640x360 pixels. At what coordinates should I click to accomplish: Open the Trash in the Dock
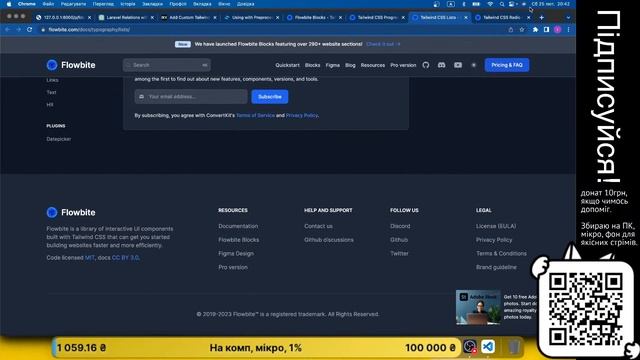[514, 347]
